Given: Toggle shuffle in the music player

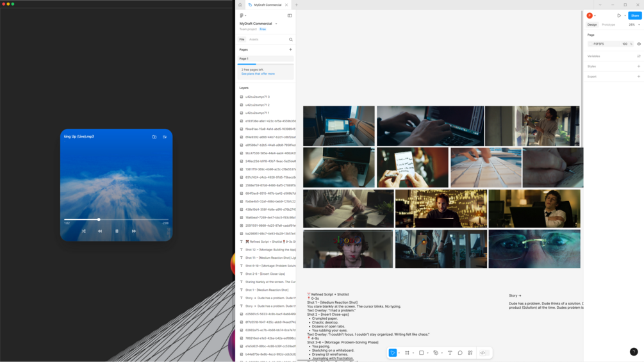Looking at the screenshot, I should pos(83,231).
